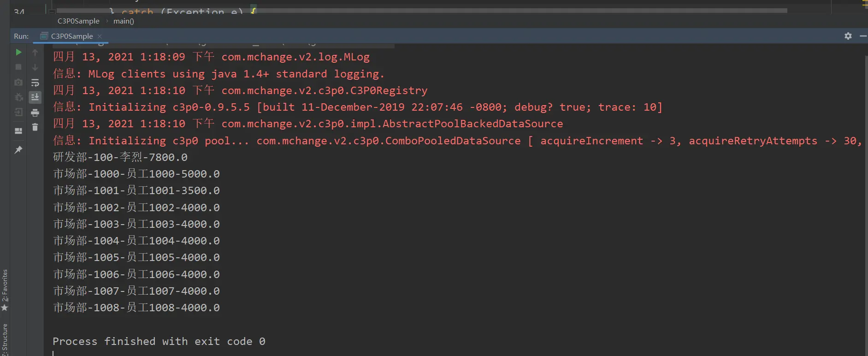This screenshot has height=356, width=868.
Task: Toggle Soft-Wrap for console output
Action: click(35, 83)
